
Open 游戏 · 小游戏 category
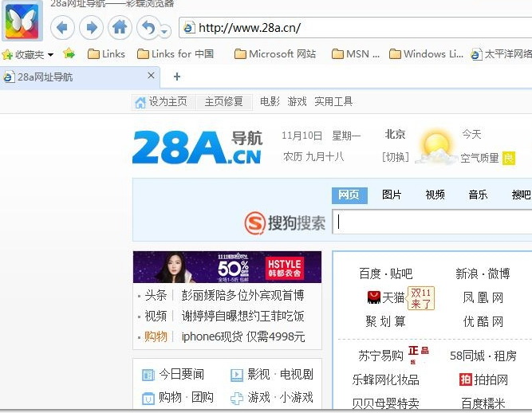point(271,397)
